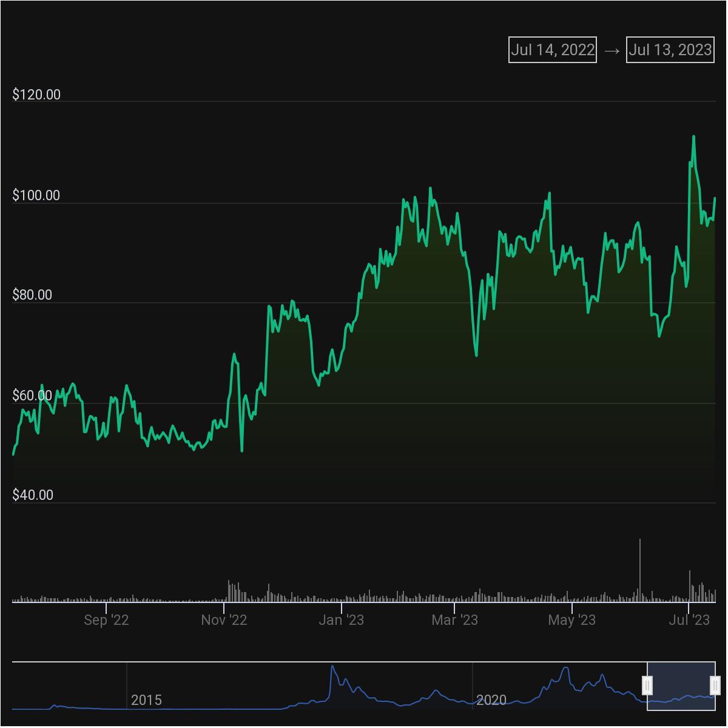
Task: Click the $80.00 axis label
Action: click(x=32, y=295)
